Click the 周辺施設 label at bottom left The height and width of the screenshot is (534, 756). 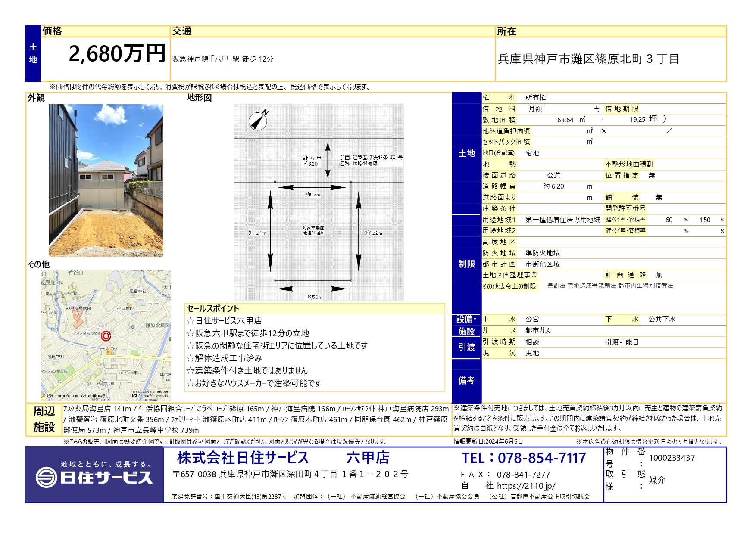(x=44, y=419)
